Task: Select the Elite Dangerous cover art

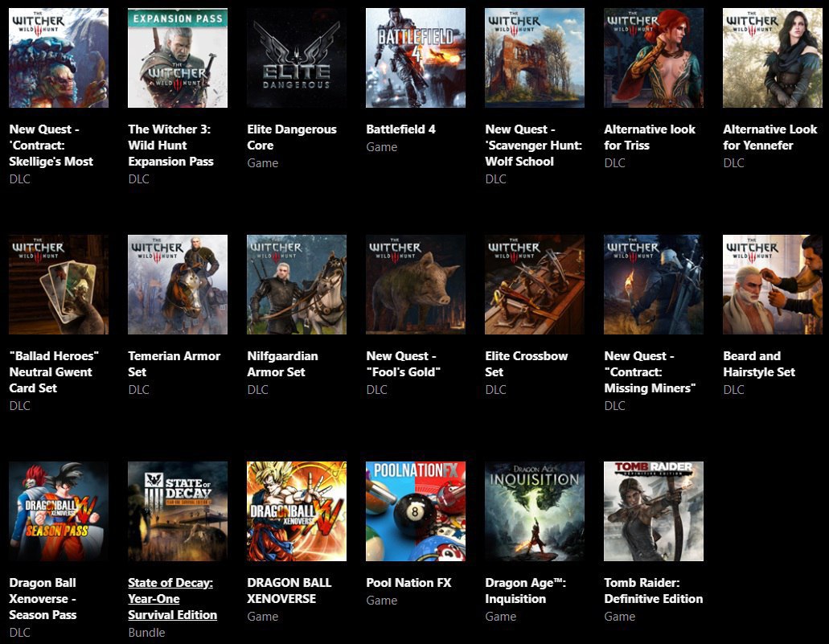Action: click(x=297, y=58)
